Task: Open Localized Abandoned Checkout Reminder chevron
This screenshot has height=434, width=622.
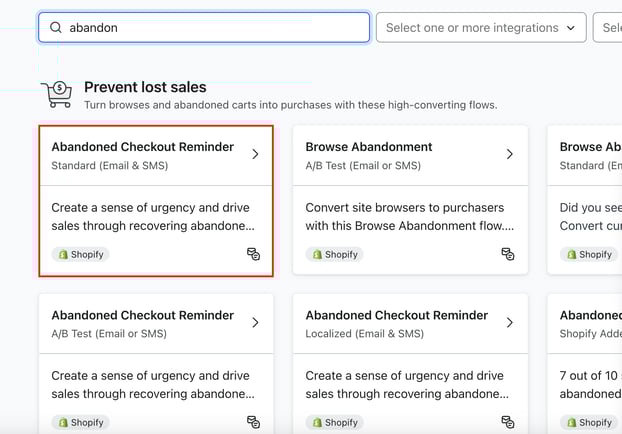Action: 509,322
